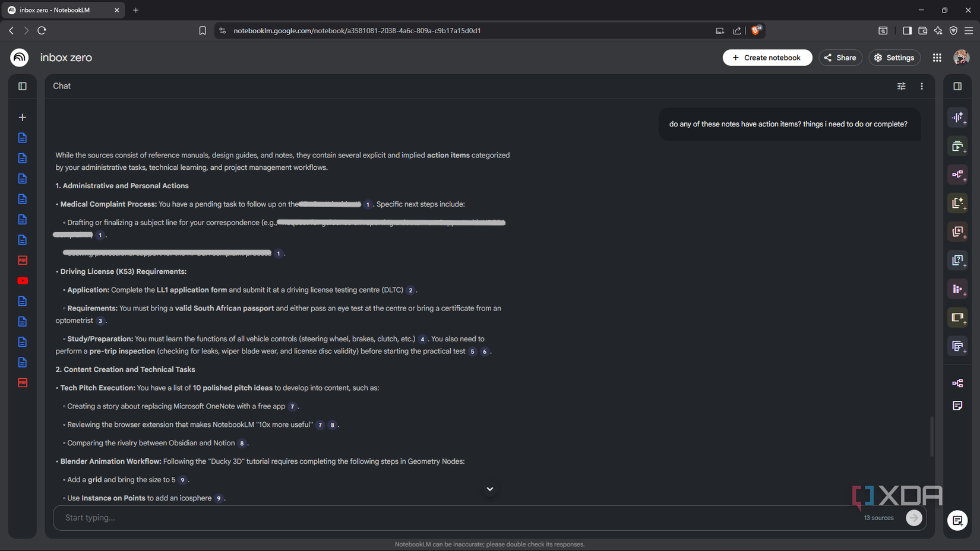Create an Audio Overview in the Studio panel
Screen dimensions: 980x551
[x=957, y=117]
